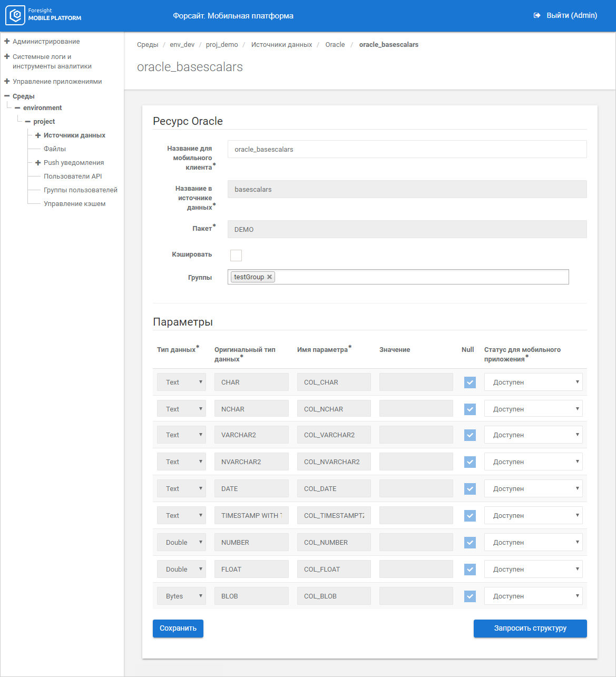Collapse the Среды tree node minus icon
The width and height of the screenshot is (616, 677).
pyautogui.click(x=7, y=96)
